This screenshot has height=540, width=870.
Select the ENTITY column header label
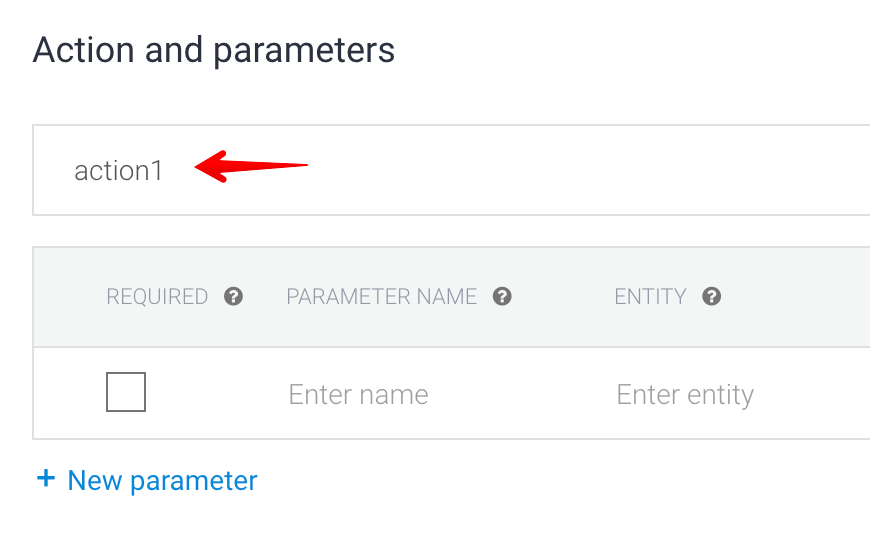[650, 296]
